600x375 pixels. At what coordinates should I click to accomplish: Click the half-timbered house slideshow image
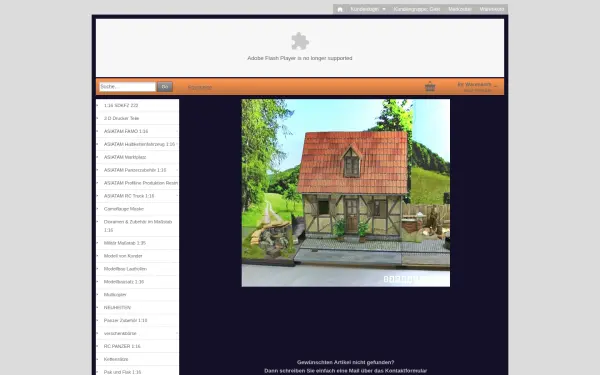click(x=346, y=193)
